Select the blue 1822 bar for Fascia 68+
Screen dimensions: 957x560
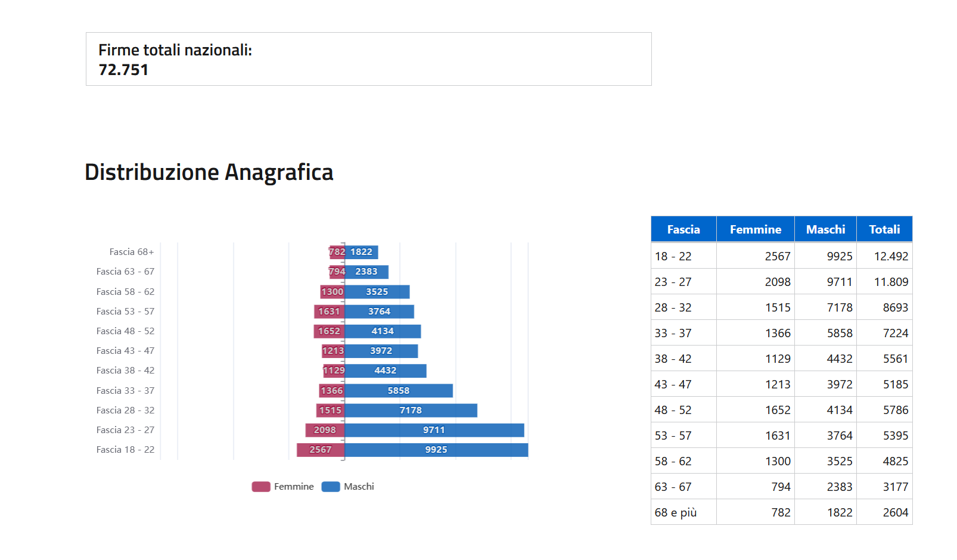point(362,252)
